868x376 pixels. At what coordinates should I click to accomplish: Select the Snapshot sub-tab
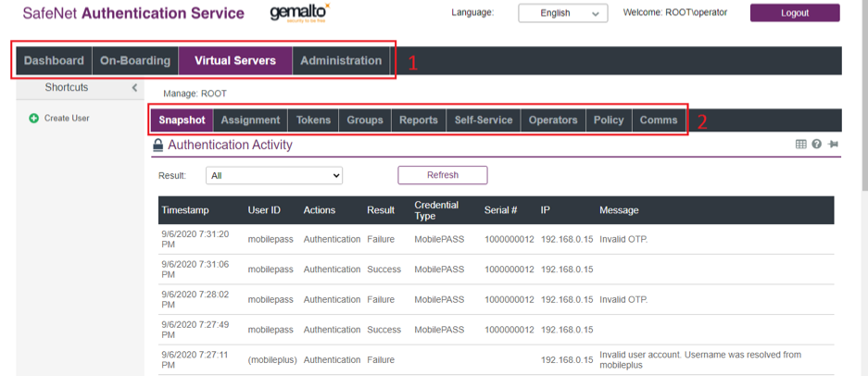coord(182,120)
